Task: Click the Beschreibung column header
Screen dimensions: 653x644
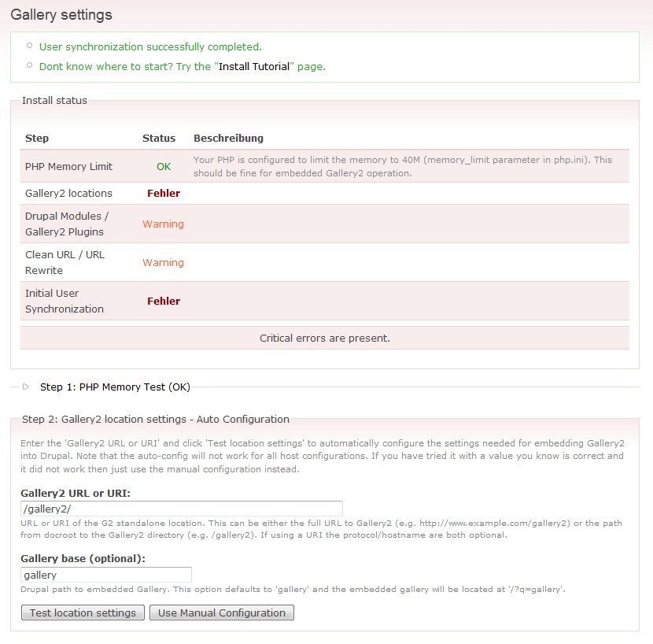Action: 228,139
